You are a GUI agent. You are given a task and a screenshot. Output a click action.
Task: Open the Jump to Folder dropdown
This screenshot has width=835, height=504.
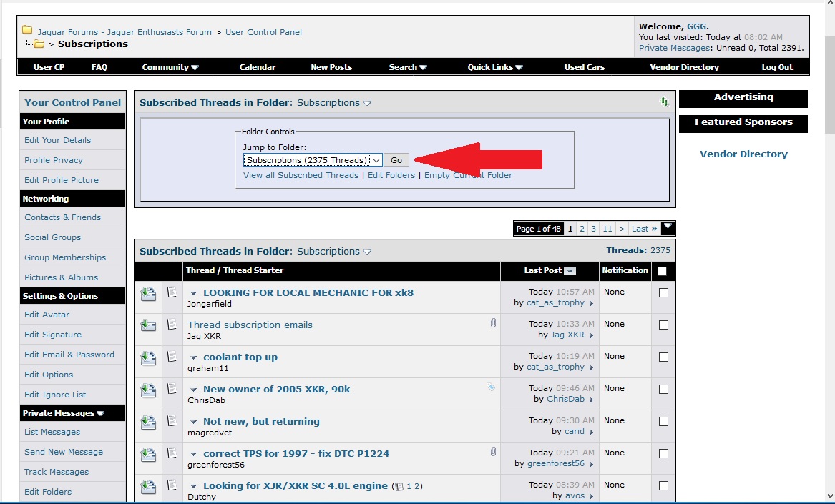pos(313,160)
